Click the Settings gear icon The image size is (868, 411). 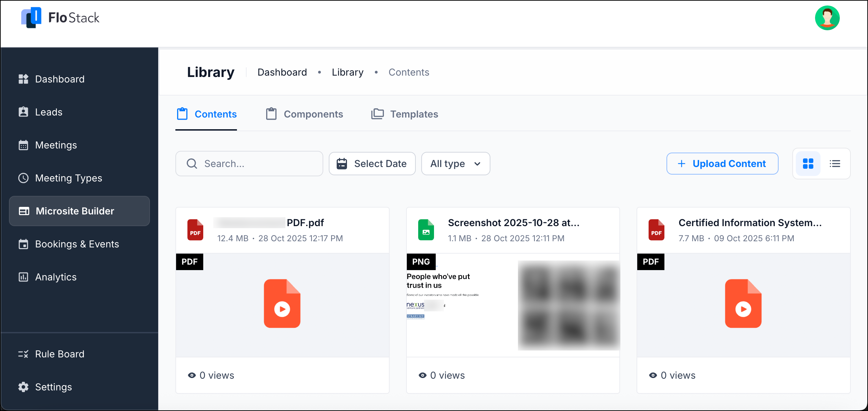click(23, 387)
